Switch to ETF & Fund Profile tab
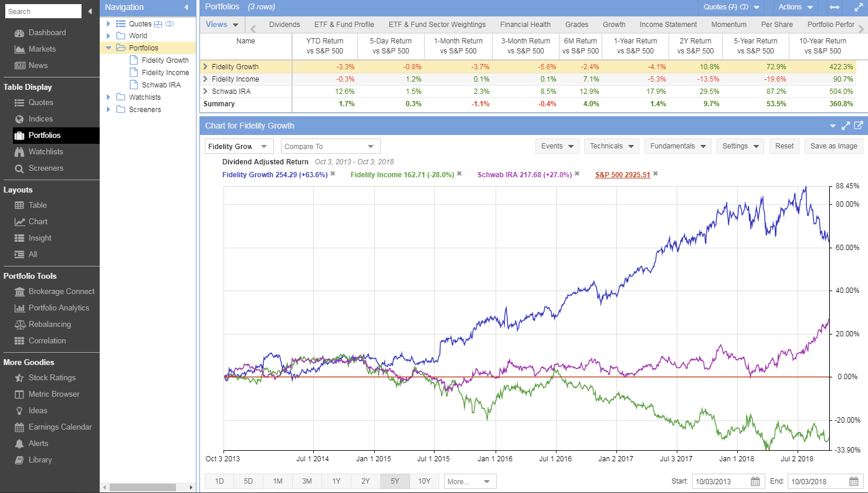The width and height of the screenshot is (868, 493). point(344,25)
